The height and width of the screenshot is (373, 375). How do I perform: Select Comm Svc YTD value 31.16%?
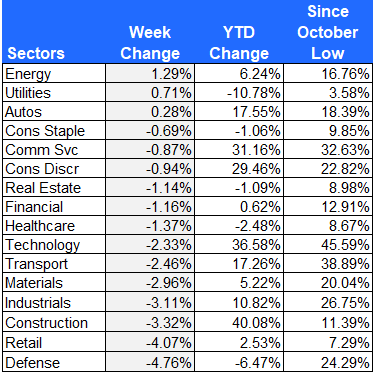pos(239,149)
